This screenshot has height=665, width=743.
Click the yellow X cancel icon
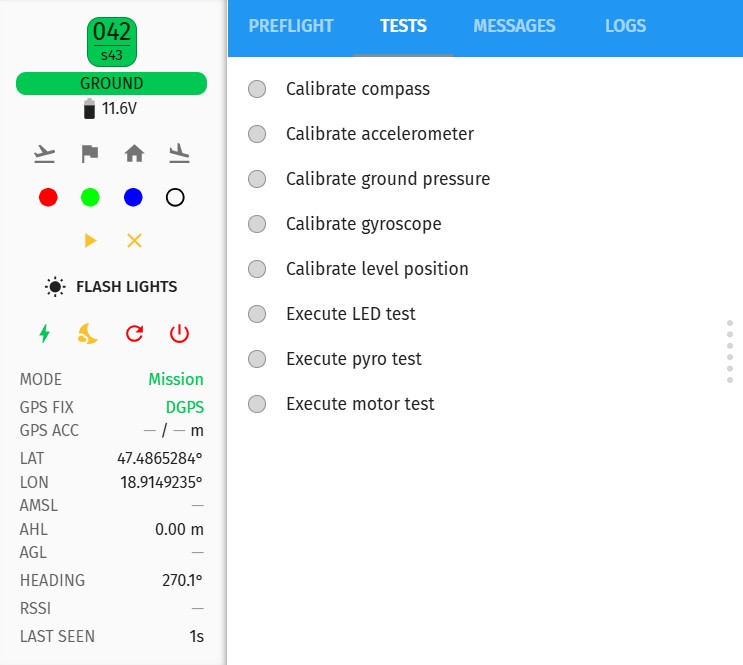click(x=135, y=241)
